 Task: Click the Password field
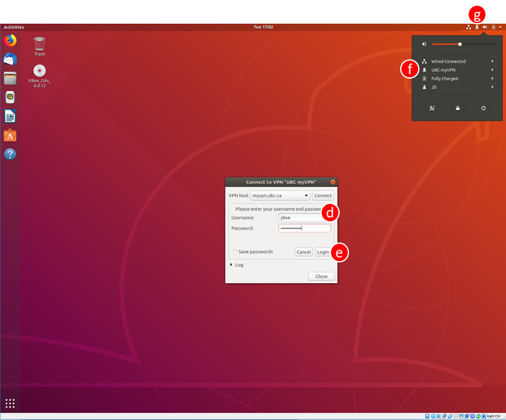(x=304, y=229)
